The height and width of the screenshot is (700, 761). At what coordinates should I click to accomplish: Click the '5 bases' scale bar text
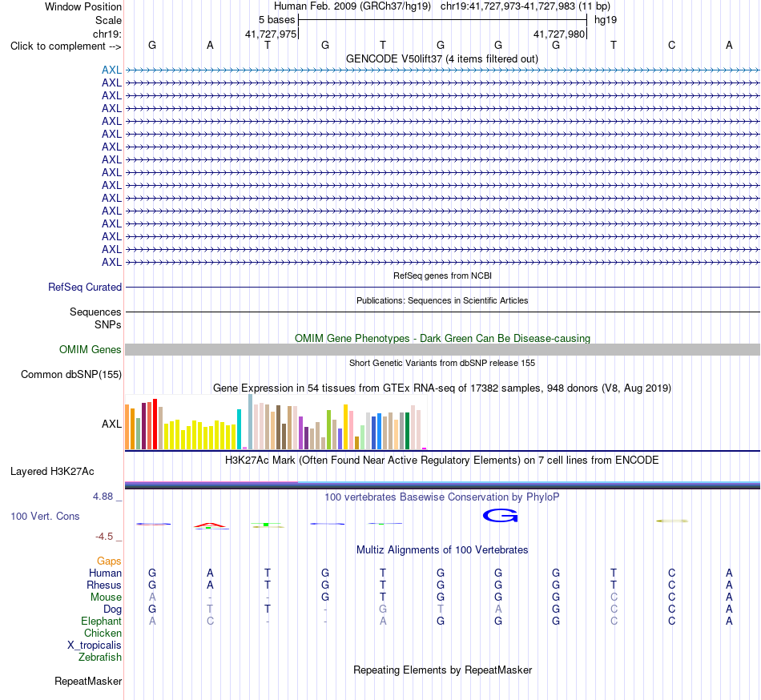(276, 20)
